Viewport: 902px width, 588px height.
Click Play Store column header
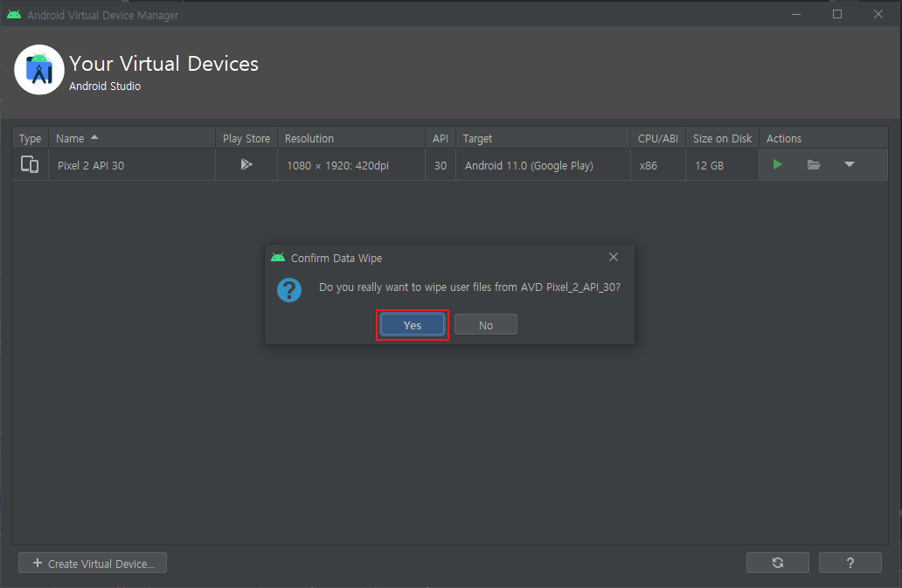point(246,139)
